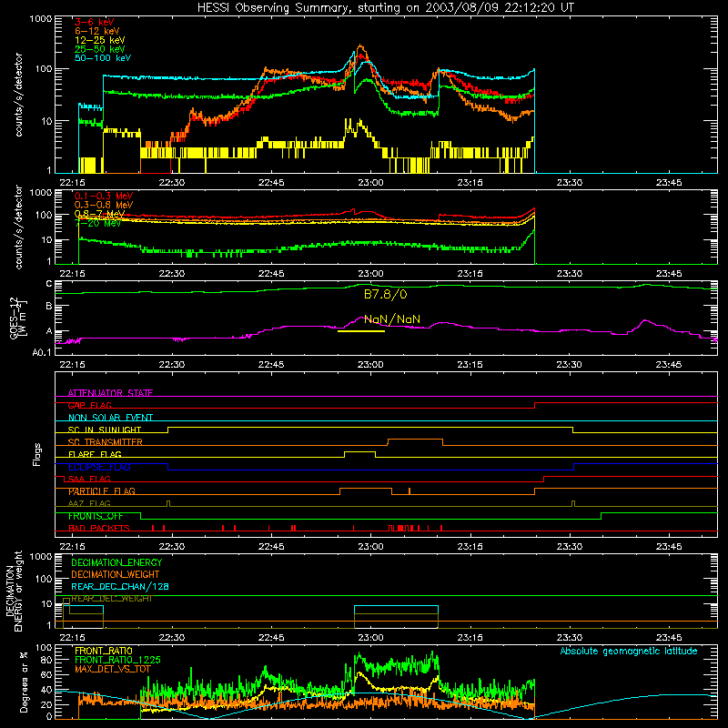This screenshot has width=728, height=728.
Task: Click the HESSI Observing Summary title text
Action: [385, 8]
